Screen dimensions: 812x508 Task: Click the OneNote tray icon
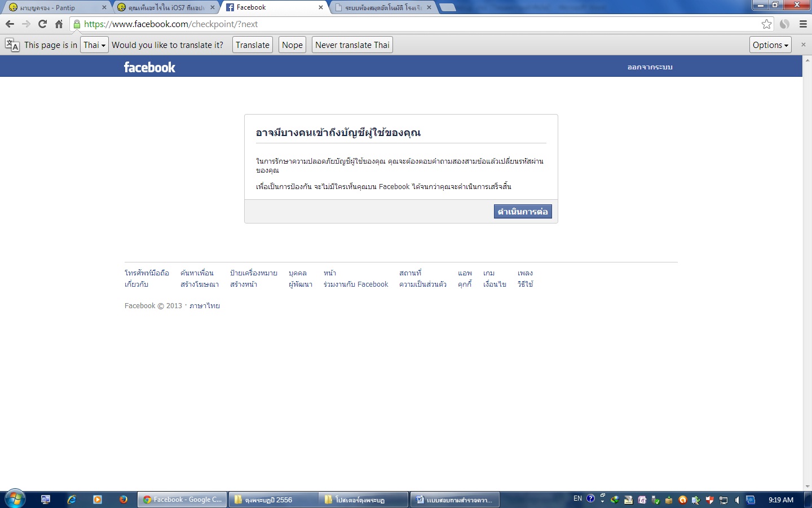[x=642, y=500]
